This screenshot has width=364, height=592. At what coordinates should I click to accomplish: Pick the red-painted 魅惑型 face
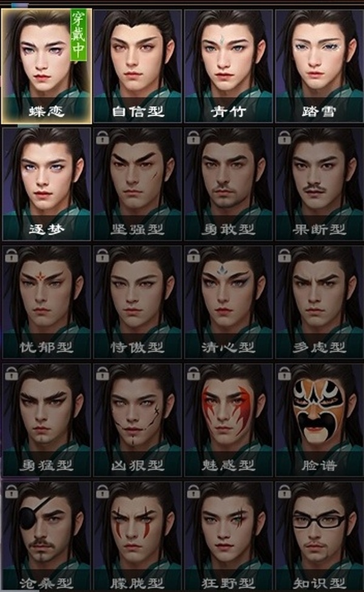(229, 420)
